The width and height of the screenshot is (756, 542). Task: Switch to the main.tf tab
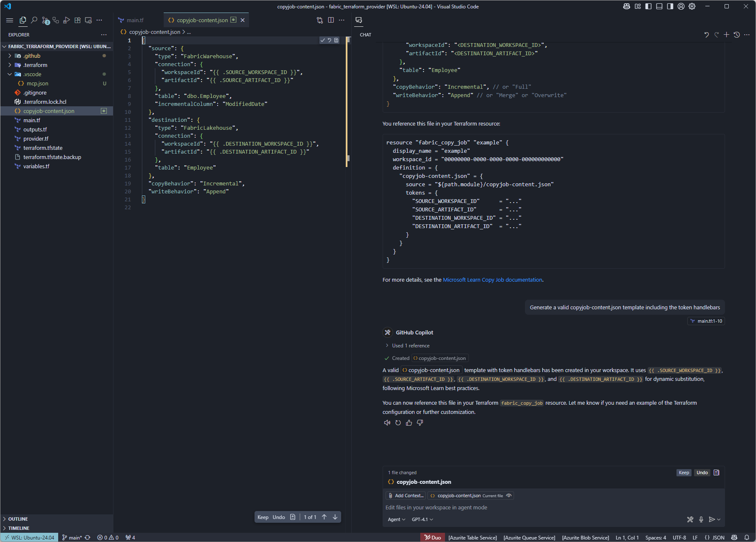(135, 20)
